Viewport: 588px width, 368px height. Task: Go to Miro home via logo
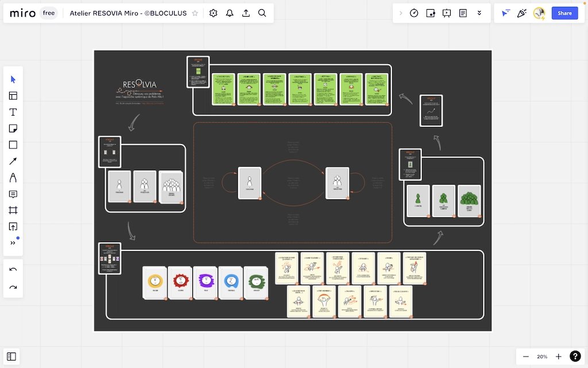(22, 13)
